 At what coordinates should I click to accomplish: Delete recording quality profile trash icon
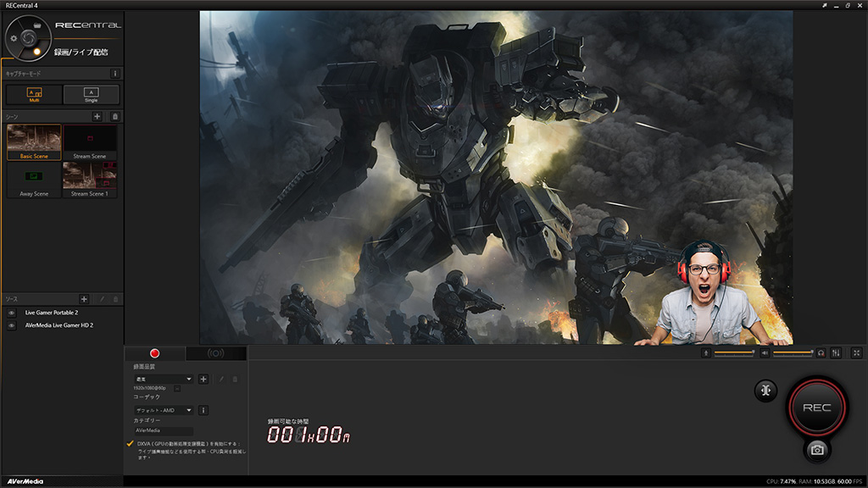[235, 379]
